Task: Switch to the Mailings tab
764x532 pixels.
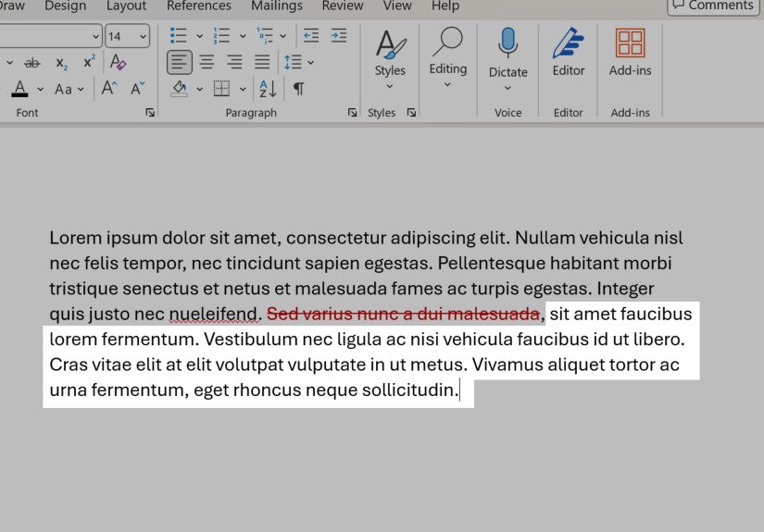Action: tap(277, 6)
